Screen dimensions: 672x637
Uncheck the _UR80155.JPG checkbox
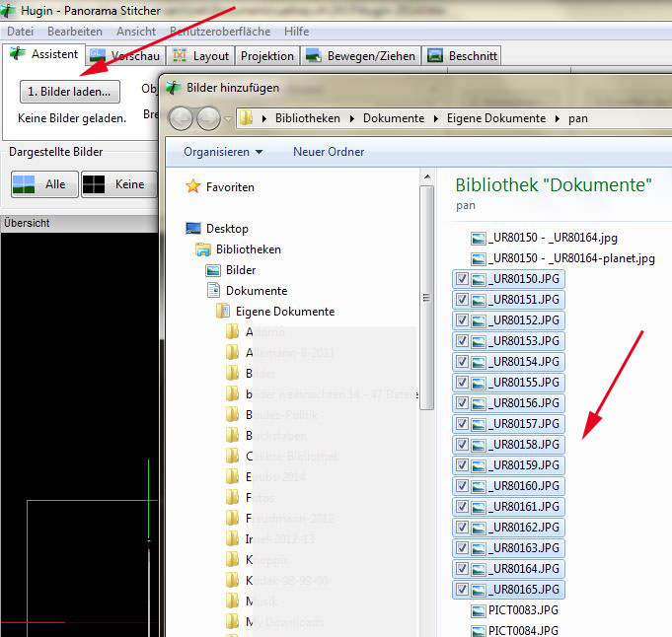(x=462, y=383)
